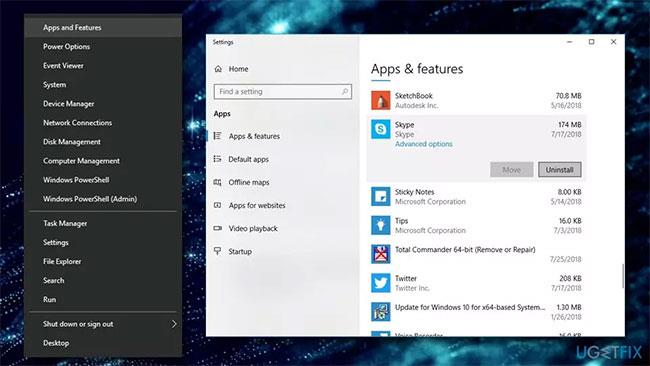Expand Shut down or sign out submenu arrow
This screenshot has height=366, width=650.
click(174, 324)
